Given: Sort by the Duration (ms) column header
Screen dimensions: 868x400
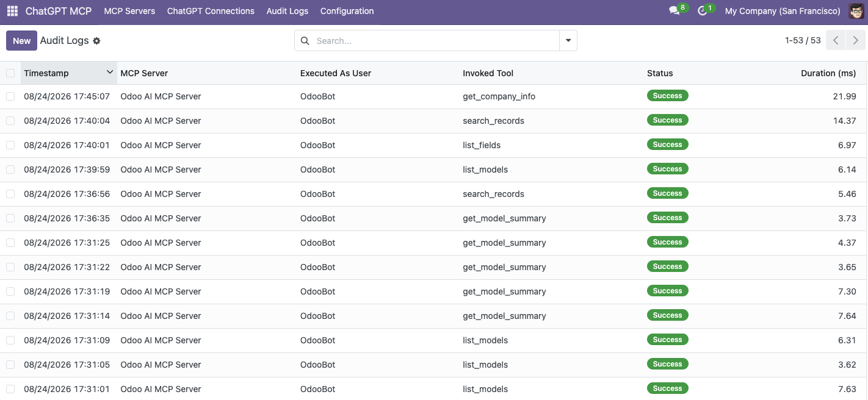Looking at the screenshot, I should (x=828, y=73).
